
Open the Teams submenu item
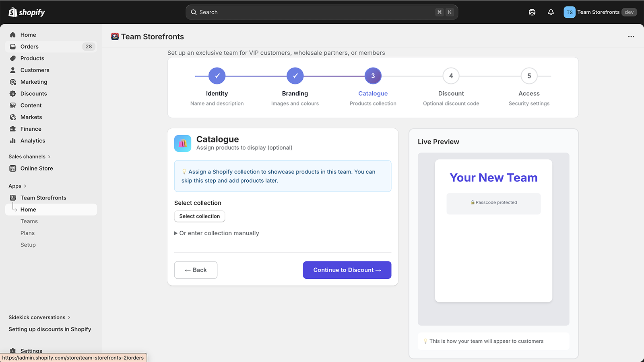29,221
